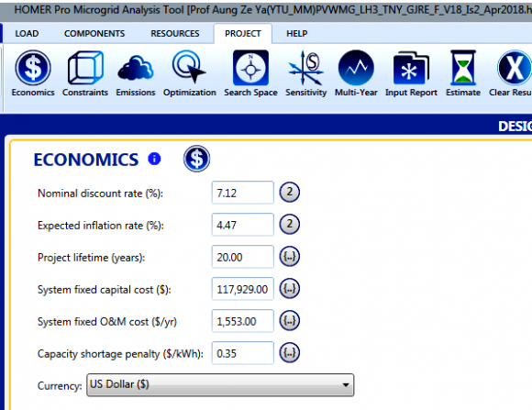
Task: Click the System fixed O&M cost field
Action: 242,321
